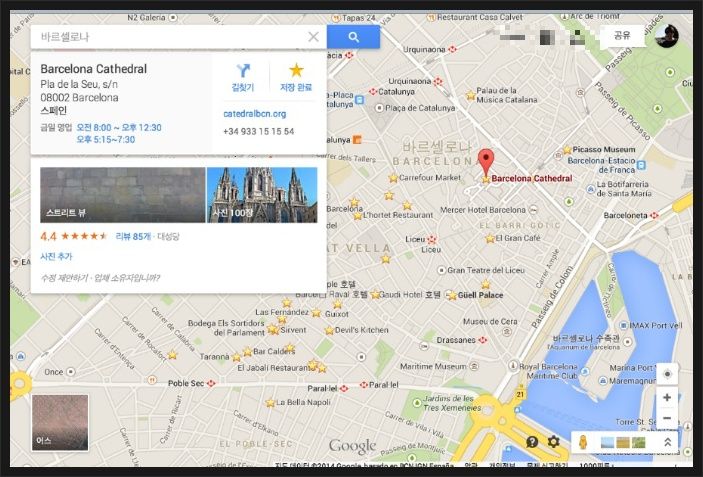
Task: Click the first photo in imagery strip
Action: coord(607,442)
